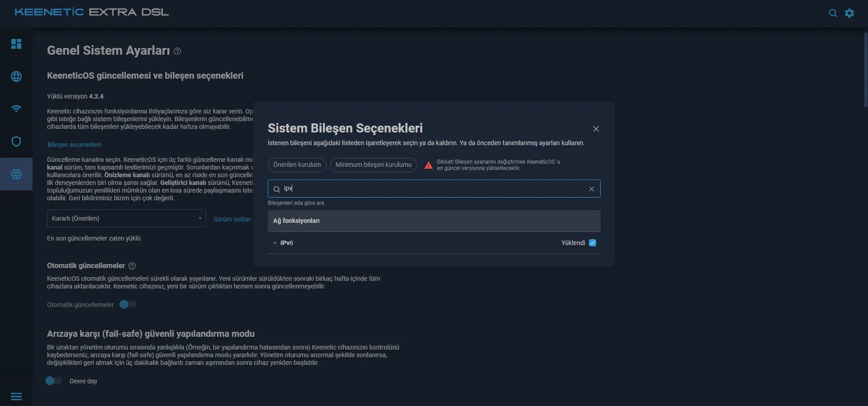Click the Sistem Bileşen Seçenekleri title
The height and width of the screenshot is (406, 868).
pos(345,128)
